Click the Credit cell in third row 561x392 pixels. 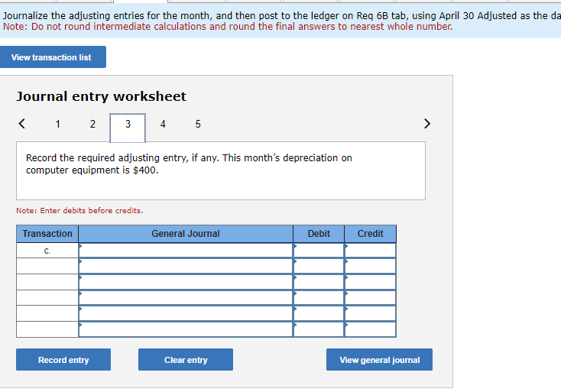(x=370, y=282)
